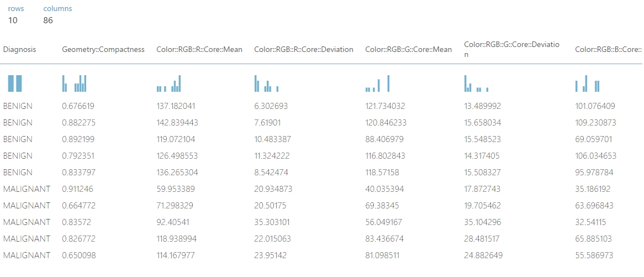Click the R::Core::Deviation histogram chart
The width and height of the screenshot is (644, 277).
point(267,83)
